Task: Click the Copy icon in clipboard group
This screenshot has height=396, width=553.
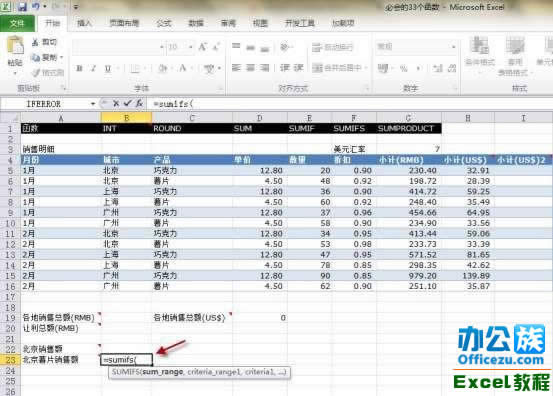Action: (36, 57)
